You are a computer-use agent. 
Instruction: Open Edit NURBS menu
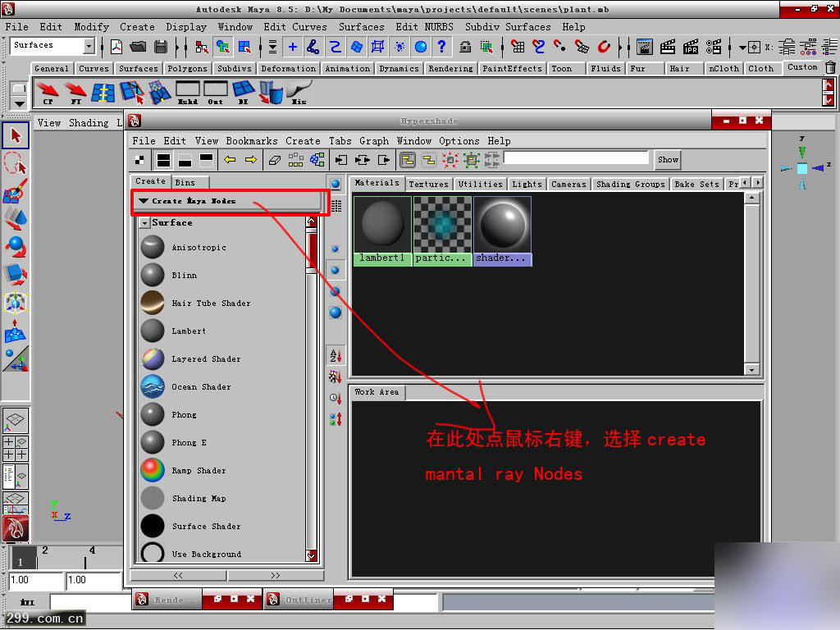pyautogui.click(x=424, y=27)
